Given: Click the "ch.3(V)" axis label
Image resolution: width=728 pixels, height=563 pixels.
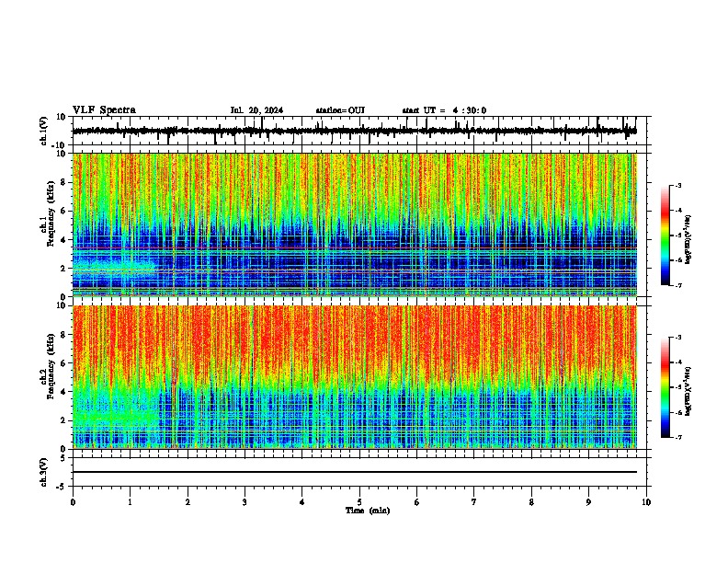Looking at the screenshot, I should pos(44,472).
